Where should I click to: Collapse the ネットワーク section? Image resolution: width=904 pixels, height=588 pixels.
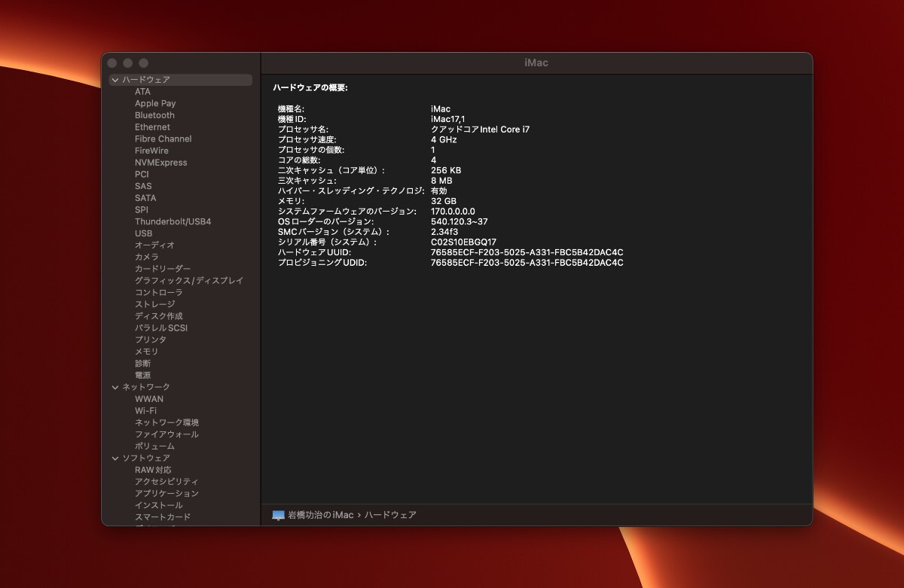point(115,387)
